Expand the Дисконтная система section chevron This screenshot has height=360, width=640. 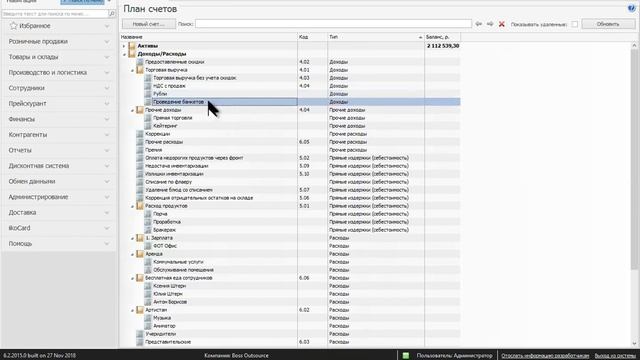pos(107,166)
